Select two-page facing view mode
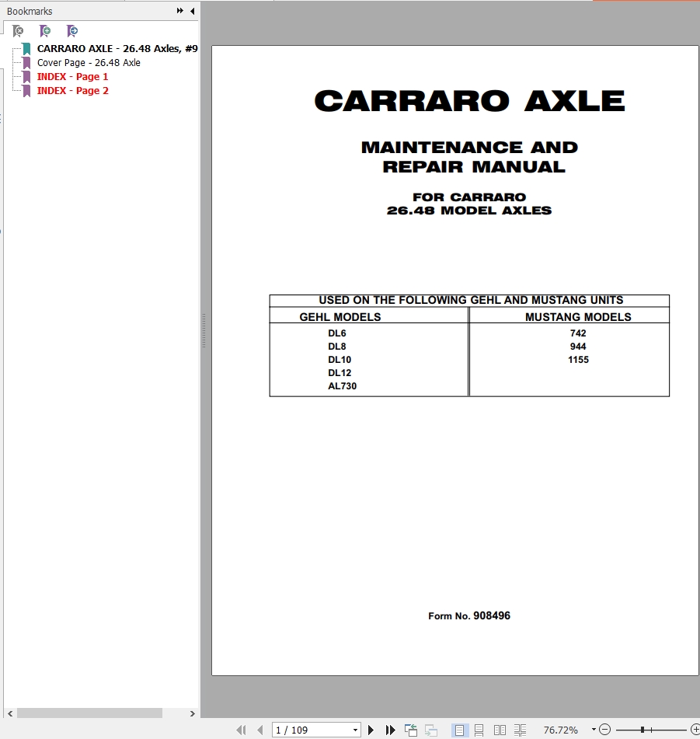Image resolution: width=700 pixels, height=739 pixels. [500, 730]
